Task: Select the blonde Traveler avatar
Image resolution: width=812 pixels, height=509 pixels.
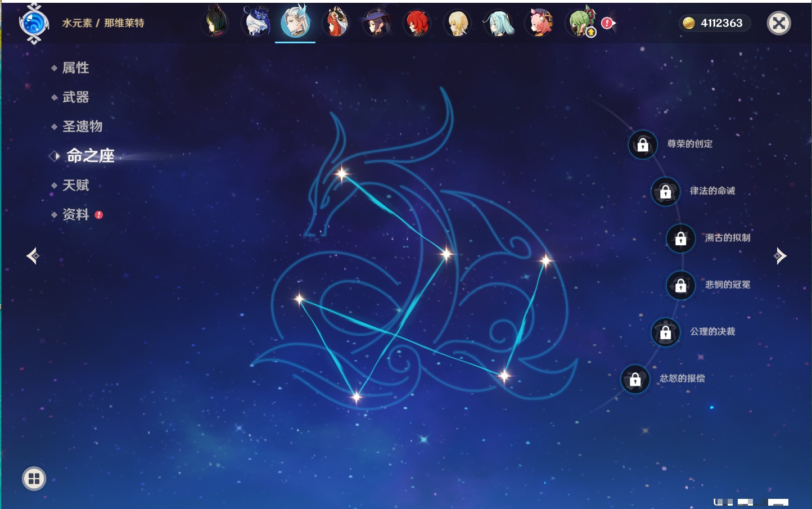Action: pos(458,23)
